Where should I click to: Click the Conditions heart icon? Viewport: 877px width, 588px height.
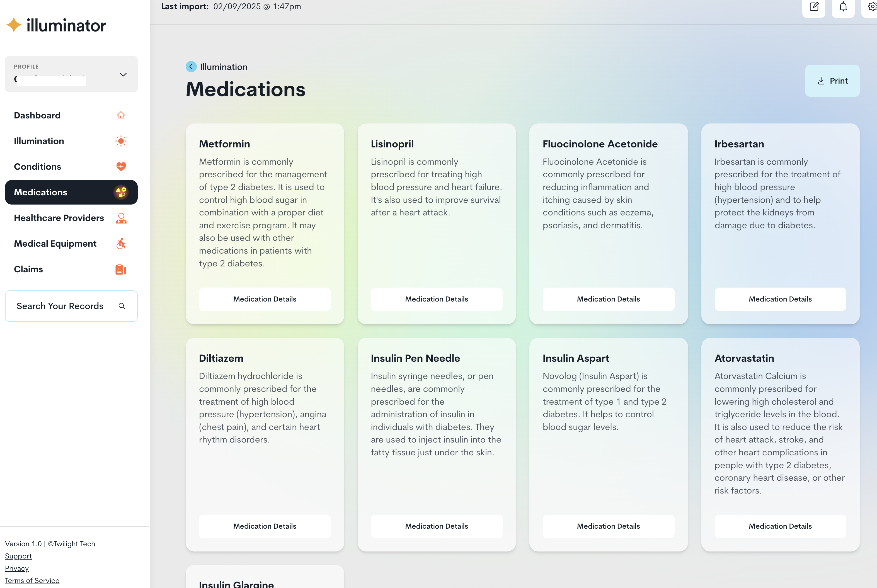coord(121,166)
